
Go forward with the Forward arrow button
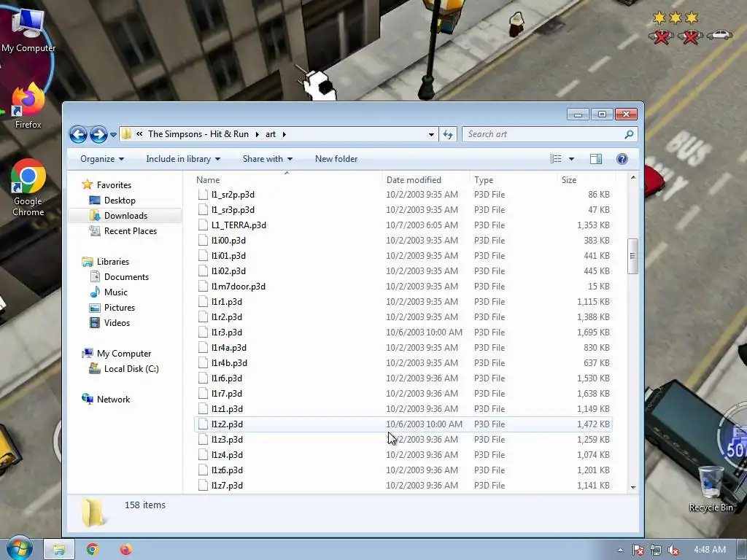coord(98,134)
